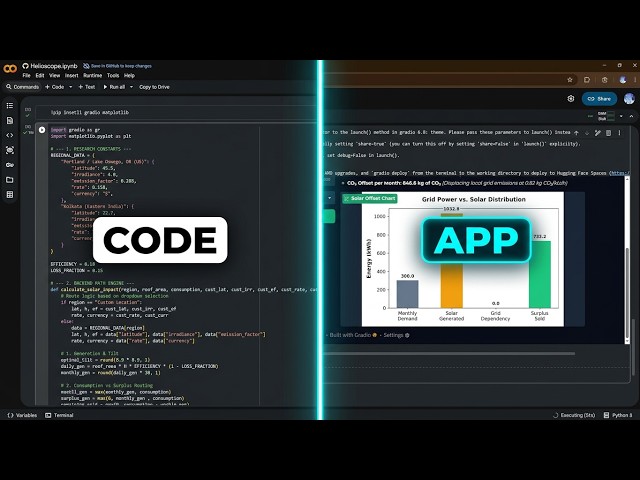The width and height of the screenshot is (640, 480).
Task: Click Copy to Drive
Action: click(x=154, y=87)
